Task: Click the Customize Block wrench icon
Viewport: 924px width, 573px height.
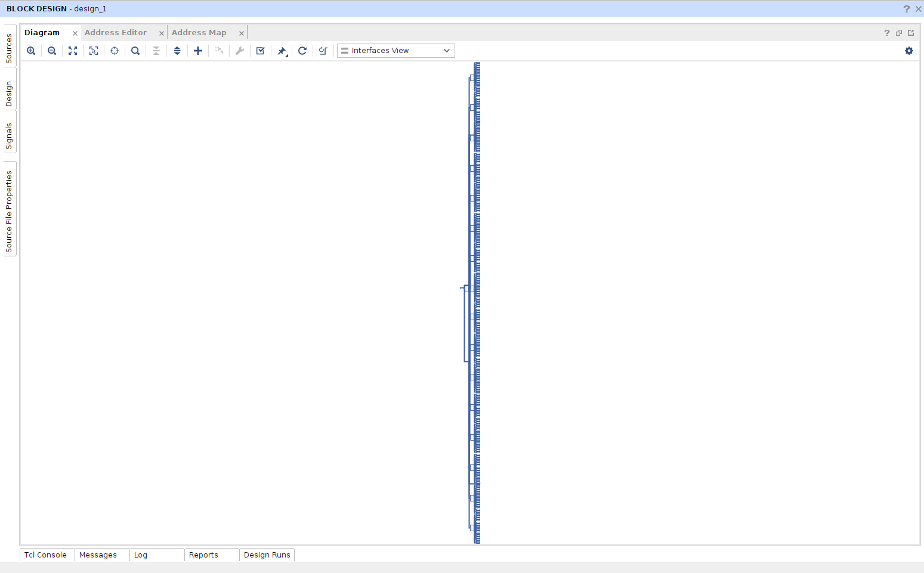Action: click(x=240, y=51)
